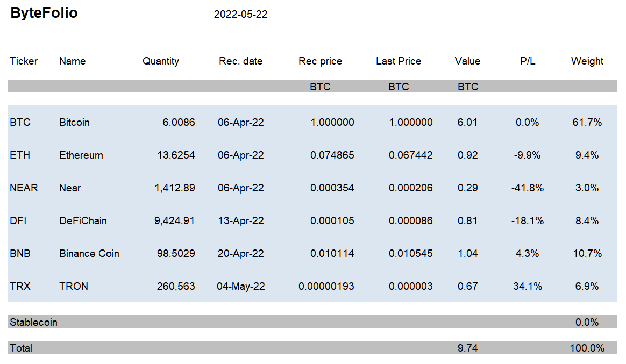Viewport: 626px width, 364px height.
Task: Click the Quantity column header
Action: point(160,61)
